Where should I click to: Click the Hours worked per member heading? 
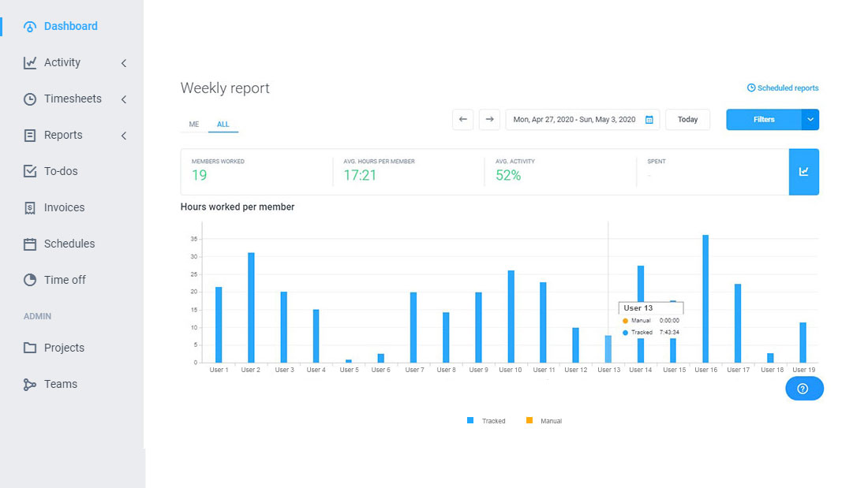click(x=238, y=207)
